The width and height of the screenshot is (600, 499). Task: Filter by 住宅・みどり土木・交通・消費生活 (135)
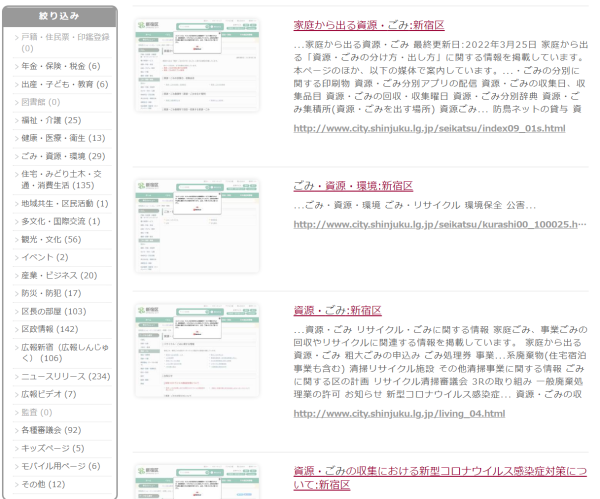[x=62, y=179]
